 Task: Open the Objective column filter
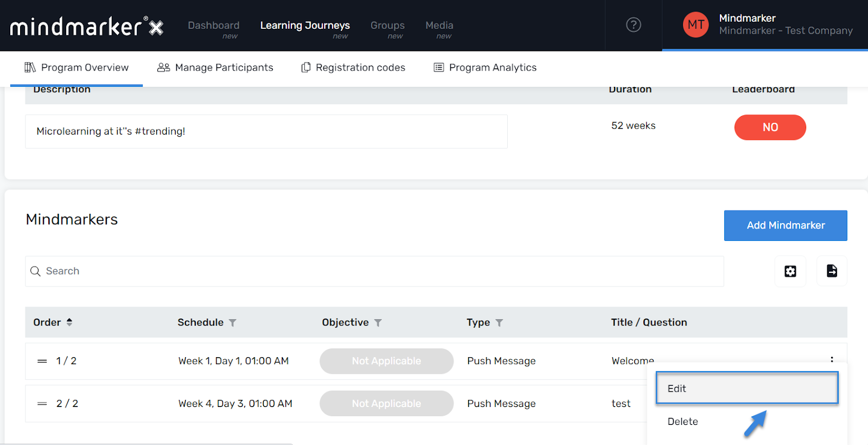378,323
